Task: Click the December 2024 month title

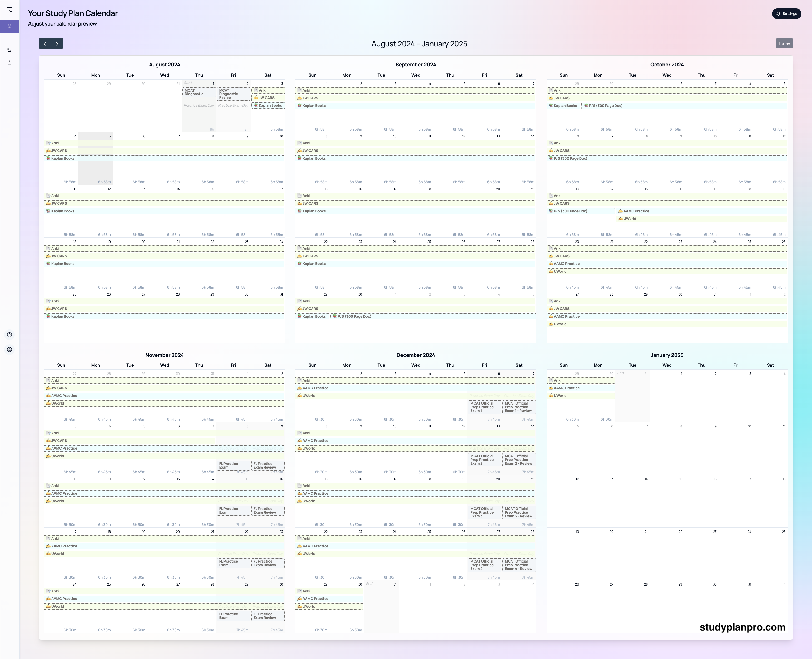Action: click(x=416, y=355)
